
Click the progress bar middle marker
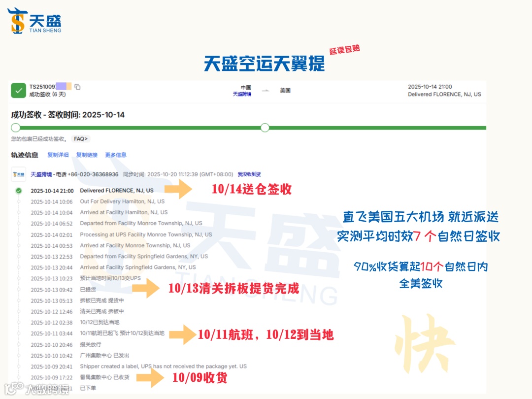[265, 128]
